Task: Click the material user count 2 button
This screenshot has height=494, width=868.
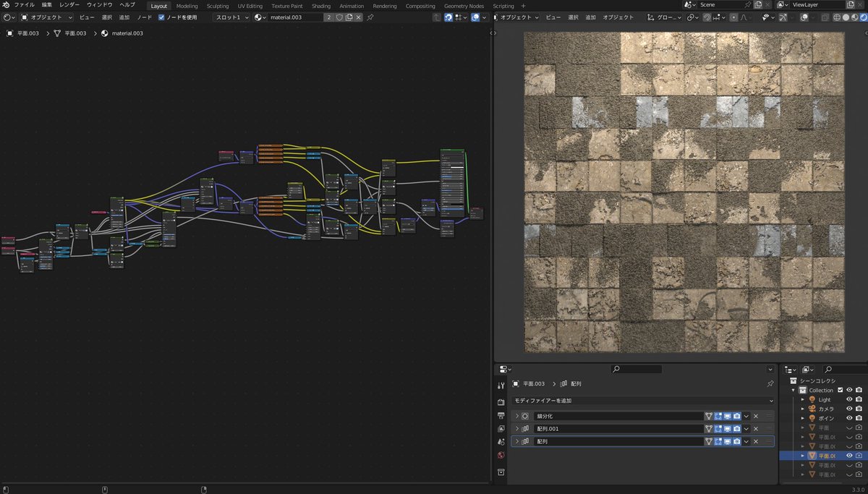Action: click(328, 17)
